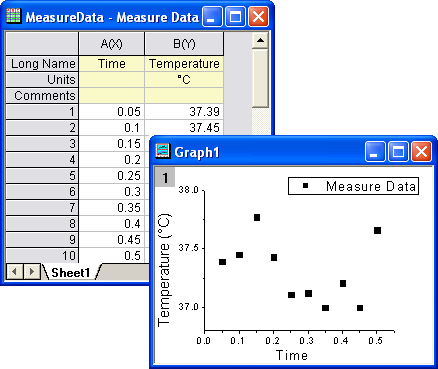Viewport: 438px width, 369px height.
Task: Minimize the Graph1 window
Action: (x=375, y=152)
